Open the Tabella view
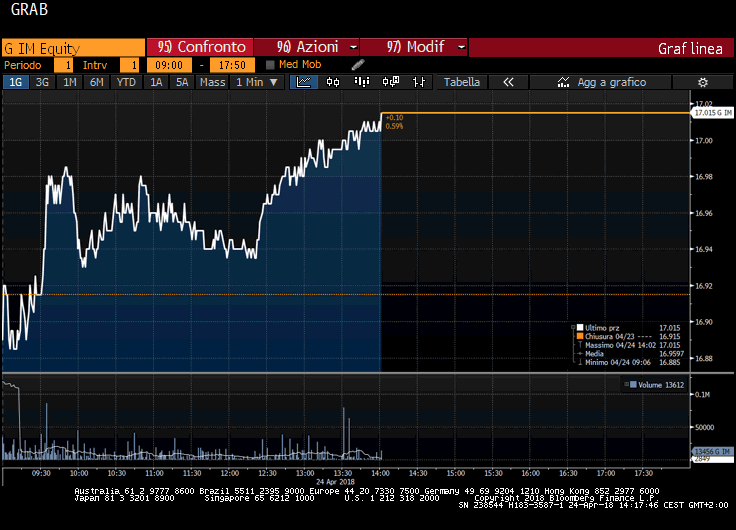 (462, 82)
